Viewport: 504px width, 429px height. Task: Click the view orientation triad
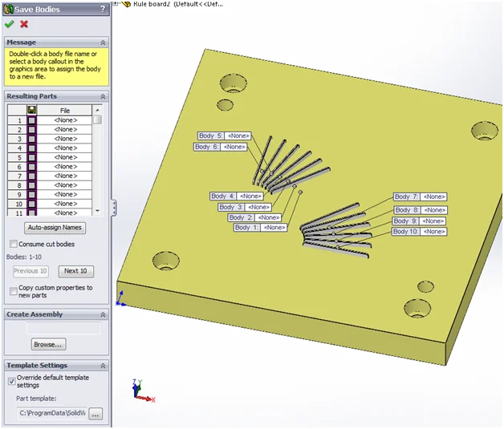pos(142,391)
